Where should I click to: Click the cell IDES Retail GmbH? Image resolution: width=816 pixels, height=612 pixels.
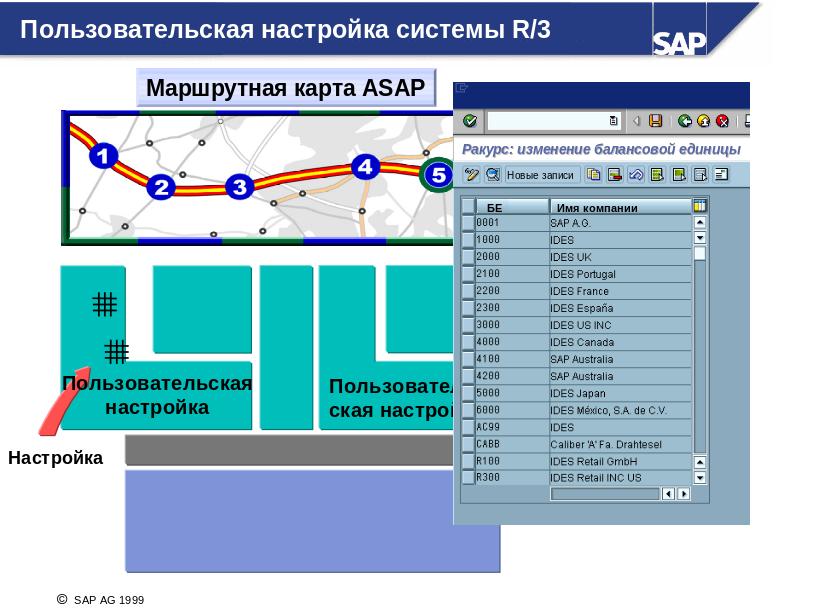click(620, 462)
